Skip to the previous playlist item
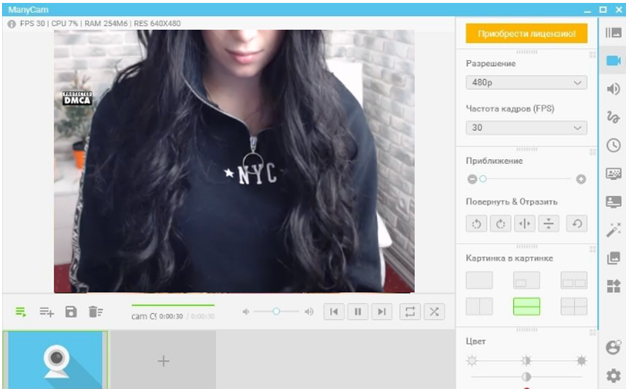628x391 pixels. pyautogui.click(x=334, y=311)
